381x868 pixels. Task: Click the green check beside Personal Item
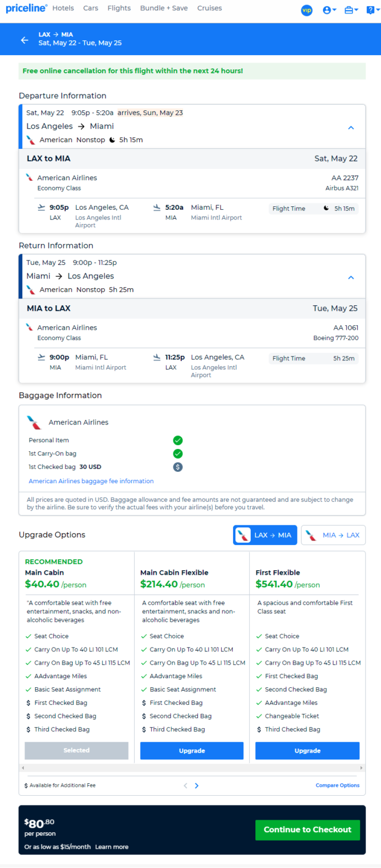coord(178,441)
